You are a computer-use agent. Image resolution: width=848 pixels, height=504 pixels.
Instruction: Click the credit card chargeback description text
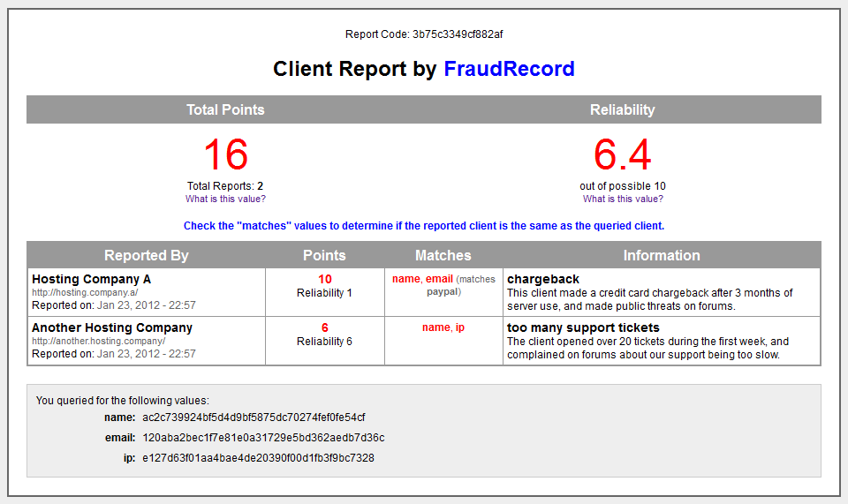[x=649, y=299]
